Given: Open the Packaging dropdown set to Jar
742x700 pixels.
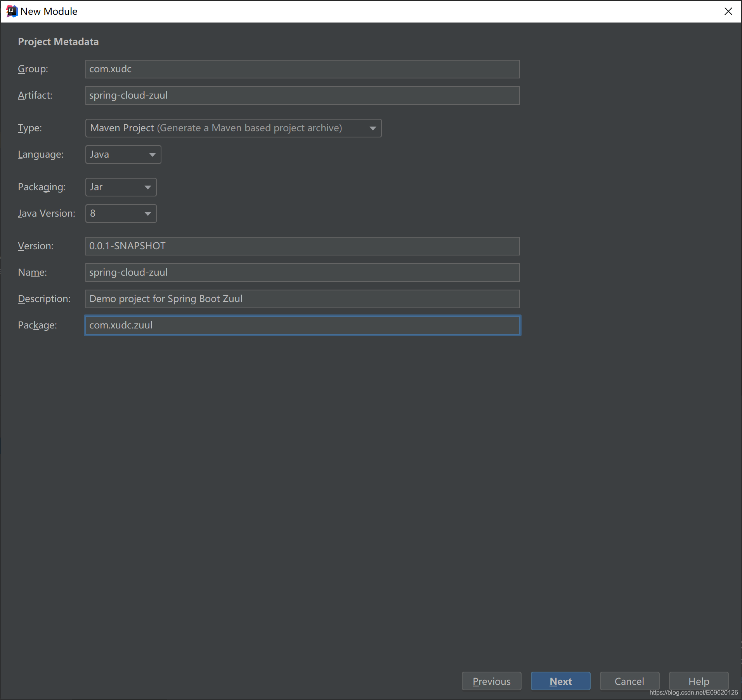Looking at the screenshot, I should 121,187.
